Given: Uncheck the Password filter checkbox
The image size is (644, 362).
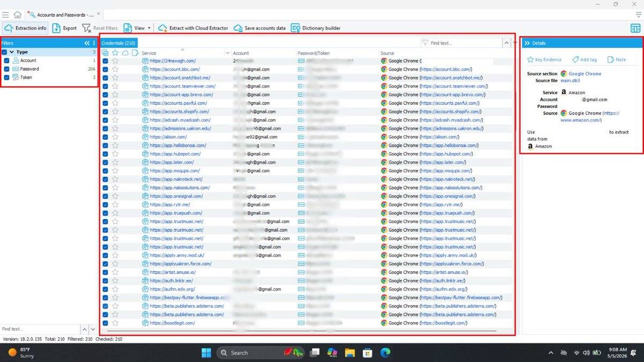Looking at the screenshot, I should point(7,69).
